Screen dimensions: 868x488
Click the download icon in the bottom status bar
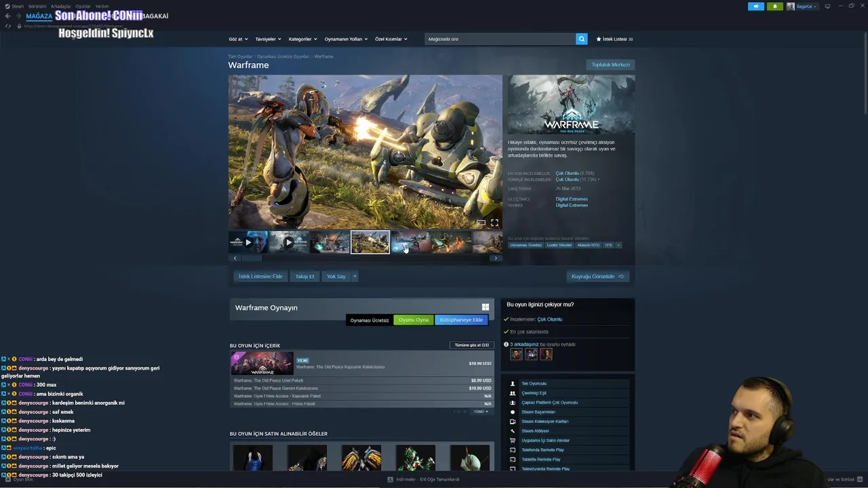pos(390,479)
